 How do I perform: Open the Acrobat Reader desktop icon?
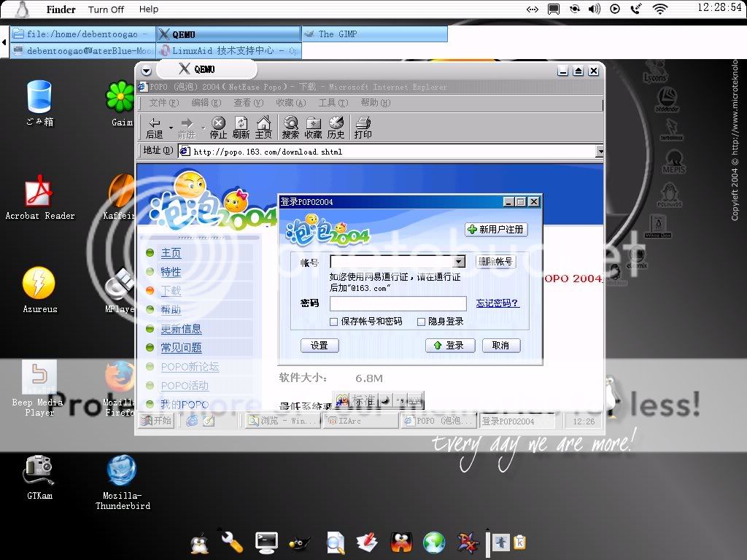pos(40,197)
